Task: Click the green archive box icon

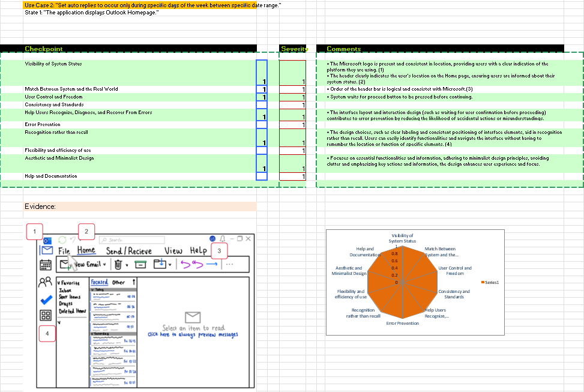Action: [x=140, y=265]
